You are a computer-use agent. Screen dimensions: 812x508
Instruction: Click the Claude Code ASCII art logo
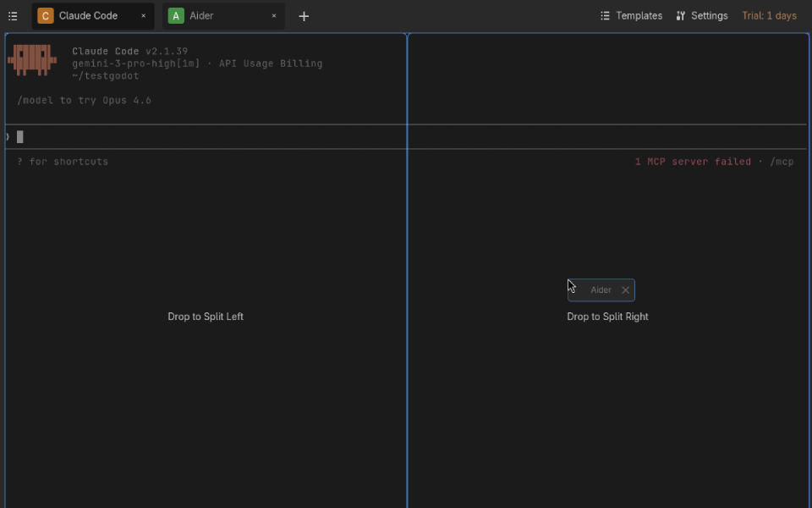point(31,61)
